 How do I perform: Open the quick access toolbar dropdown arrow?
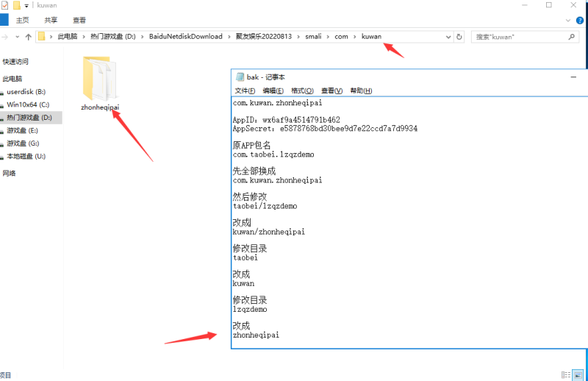pos(26,5)
